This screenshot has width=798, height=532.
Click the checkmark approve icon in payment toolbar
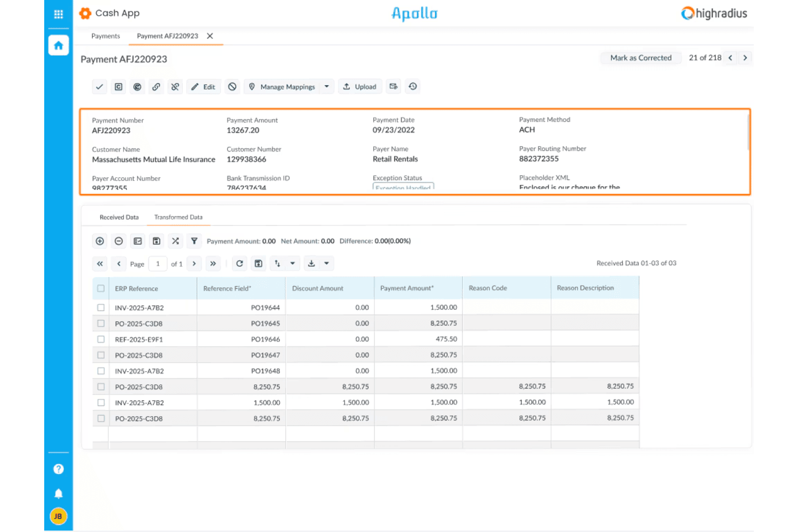[x=99, y=87]
